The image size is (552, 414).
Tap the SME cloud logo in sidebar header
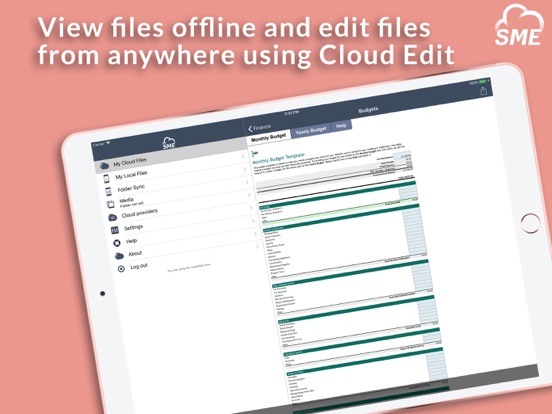pos(169,143)
